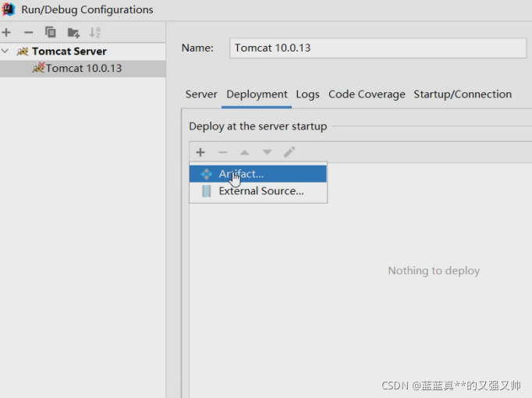Viewport: 532px width, 398px height.
Task: Remove the deployment item with minus
Action: pos(223,152)
